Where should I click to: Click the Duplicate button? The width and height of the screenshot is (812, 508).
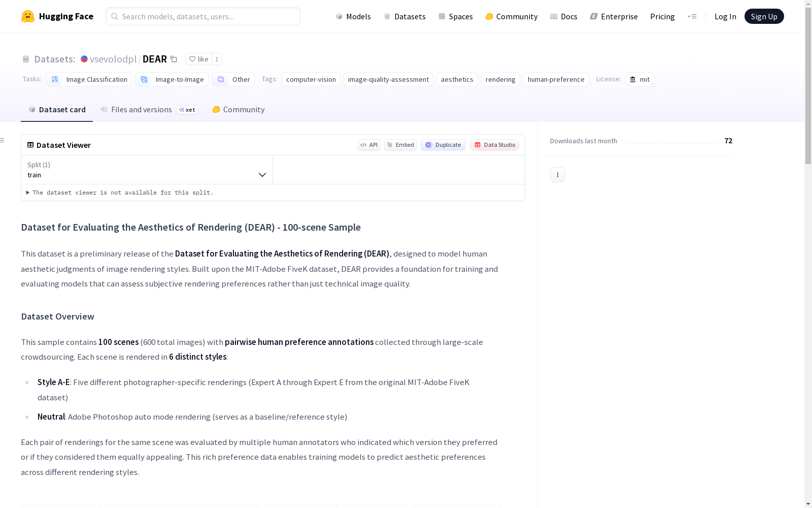point(443,145)
